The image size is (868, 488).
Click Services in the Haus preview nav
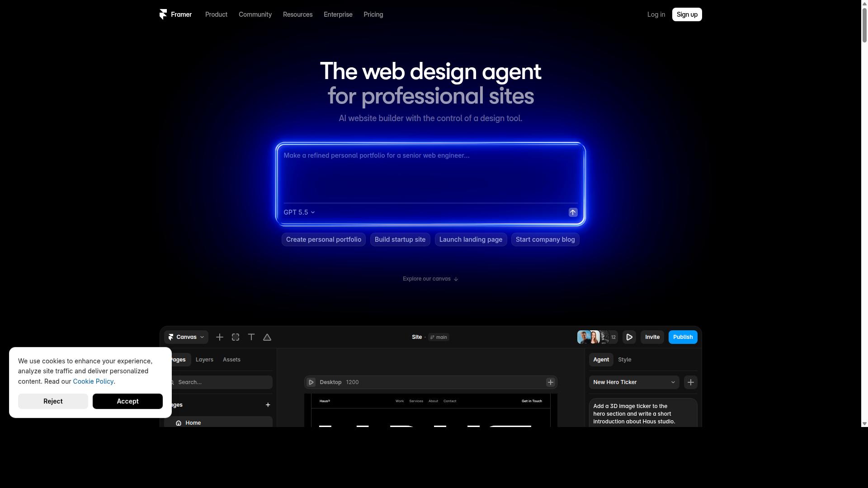(416, 401)
